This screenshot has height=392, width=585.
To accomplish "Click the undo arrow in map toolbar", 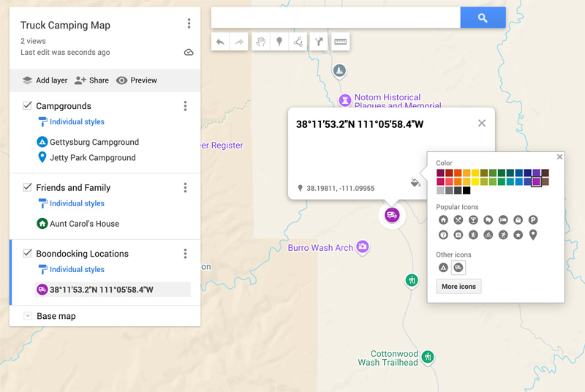I will coord(220,42).
